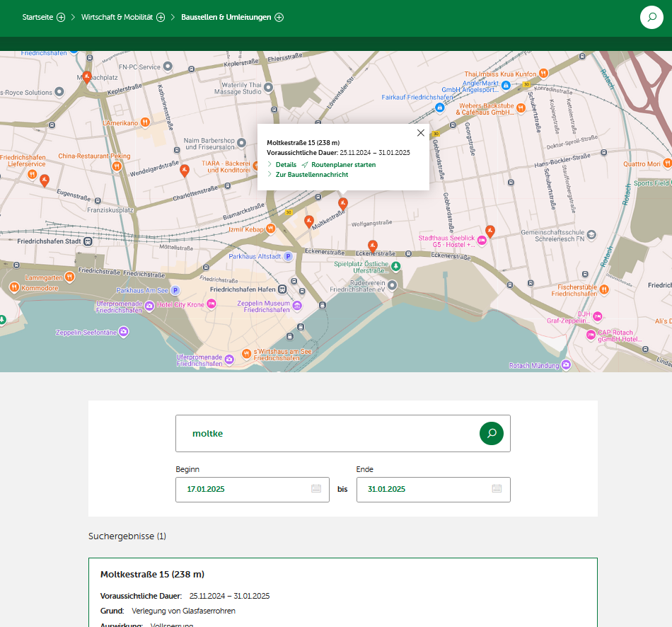
Task: Click the Zeppelin Museum map marker
Action: point(297,306)
